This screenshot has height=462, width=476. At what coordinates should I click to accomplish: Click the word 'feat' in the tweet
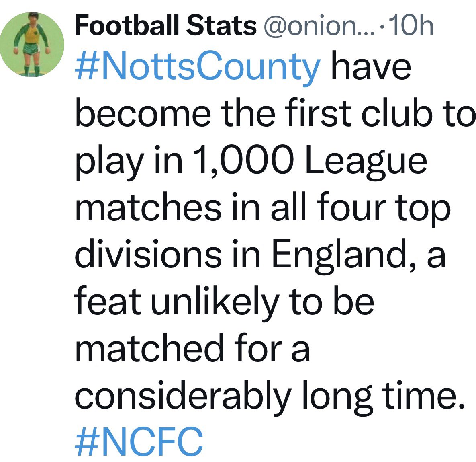[108, 302]
